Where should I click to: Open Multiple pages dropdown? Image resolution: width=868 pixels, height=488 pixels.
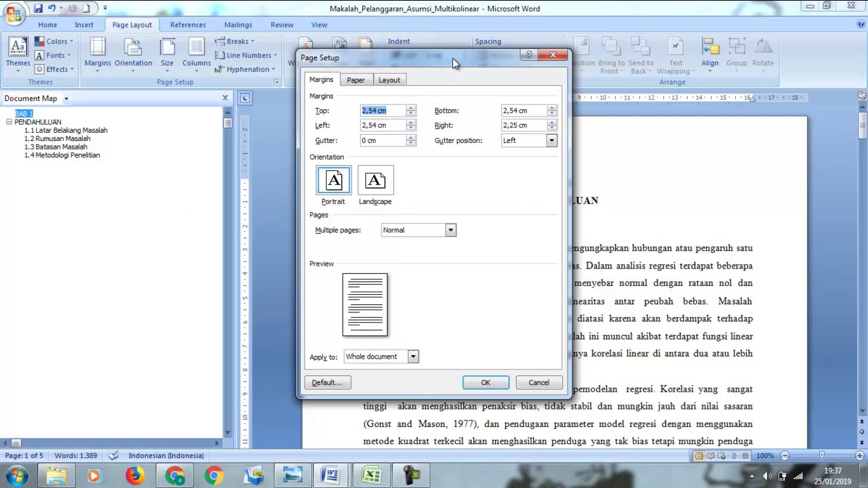450,230
